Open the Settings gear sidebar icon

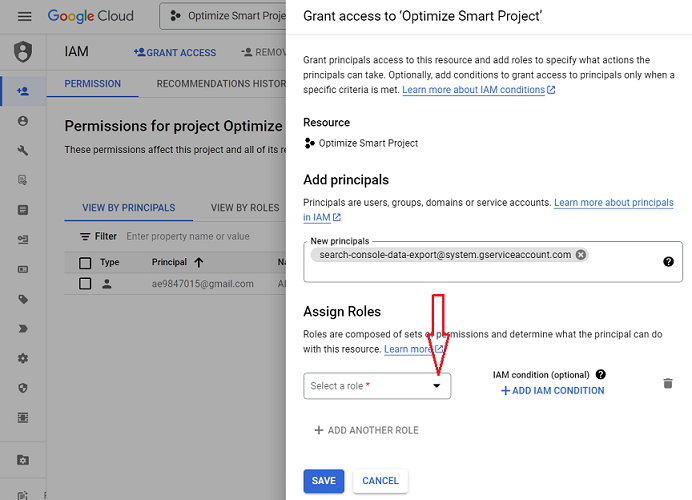pyautogui.click(x=23, y=358)
